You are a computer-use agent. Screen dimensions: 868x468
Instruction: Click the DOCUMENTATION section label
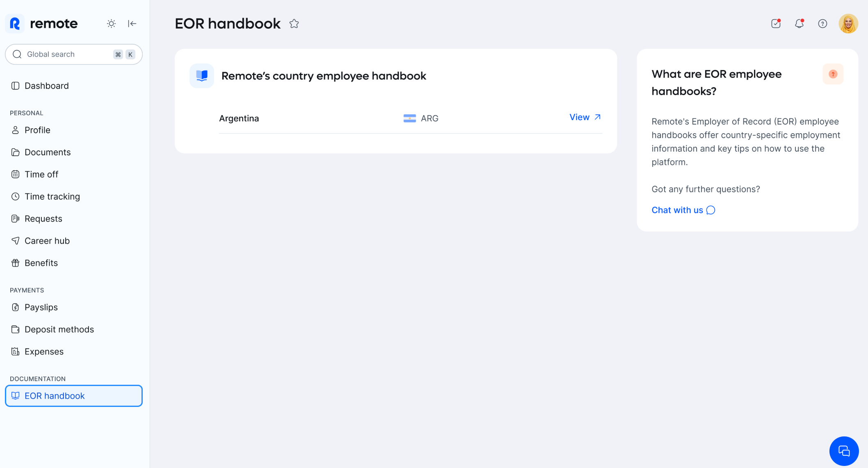click(x=38, y=379)
